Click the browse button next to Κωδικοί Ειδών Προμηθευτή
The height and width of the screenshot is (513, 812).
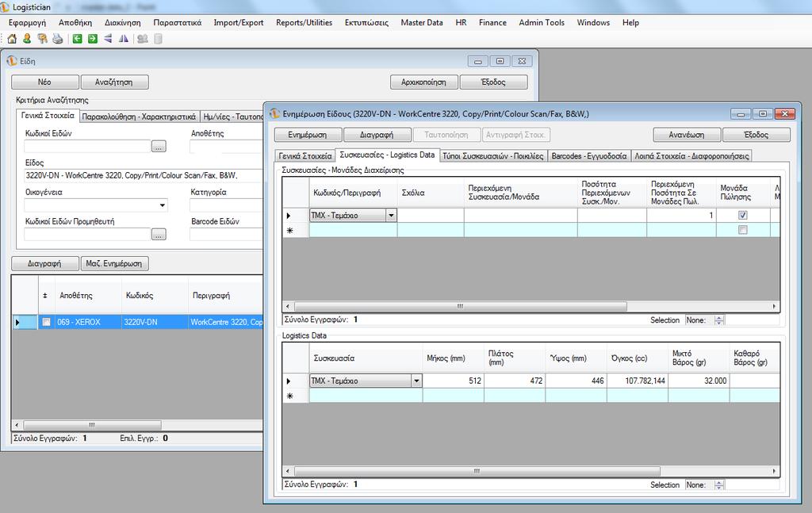159,235
